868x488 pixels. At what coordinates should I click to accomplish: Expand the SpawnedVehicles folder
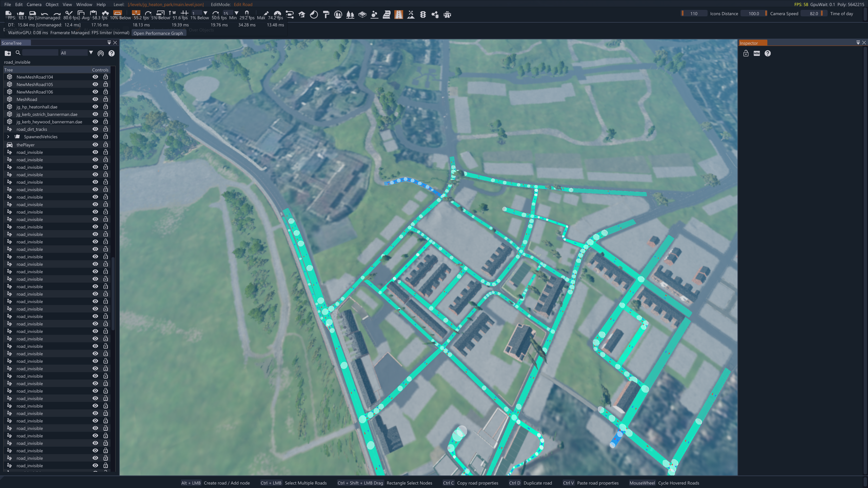8,137
